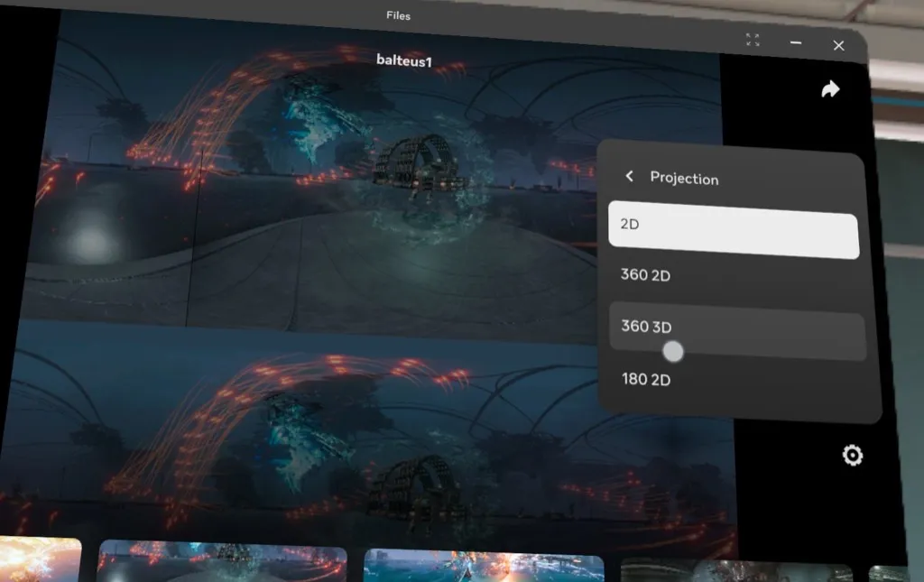Click the balteus1 file title
The width and height of the screenshot is (924, 582).
point(404,60)
